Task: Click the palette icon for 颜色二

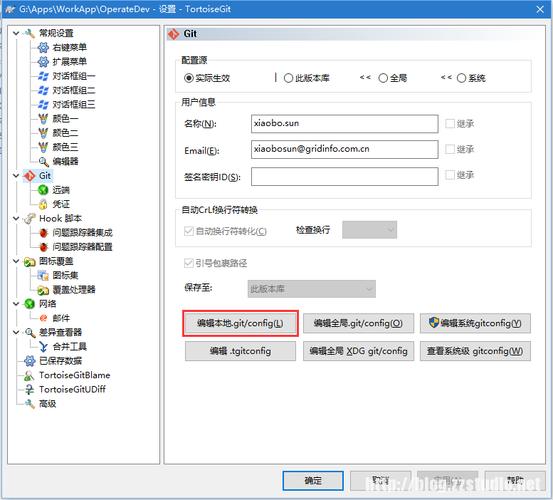Action: pos(43,133)
